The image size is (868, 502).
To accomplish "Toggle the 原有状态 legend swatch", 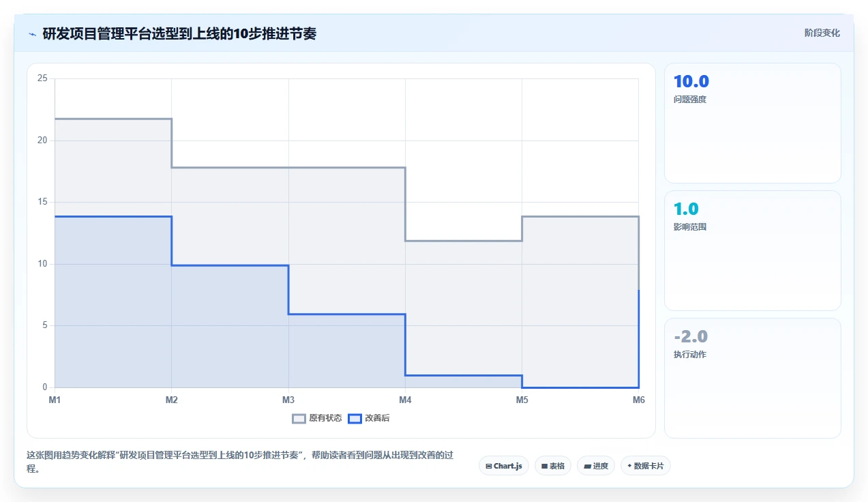I will tap(299, 418).
